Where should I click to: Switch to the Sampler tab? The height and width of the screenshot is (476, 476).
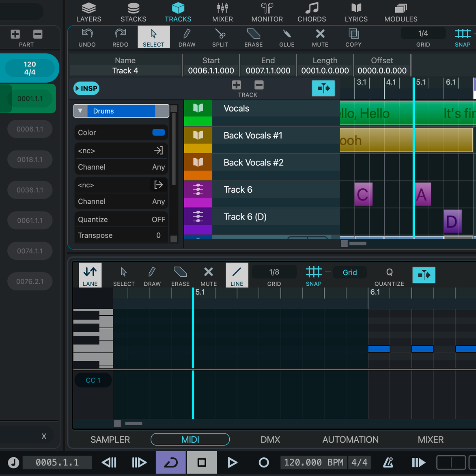(x=110, y=439)
